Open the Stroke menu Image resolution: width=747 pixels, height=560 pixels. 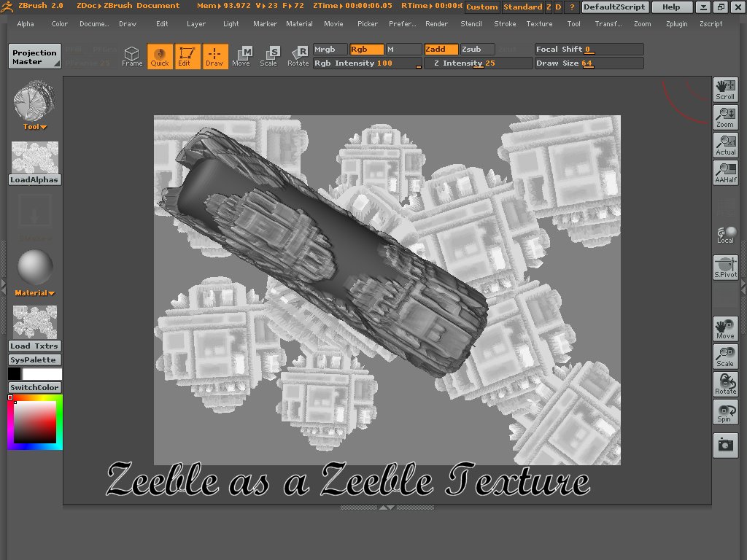point(505,24)
